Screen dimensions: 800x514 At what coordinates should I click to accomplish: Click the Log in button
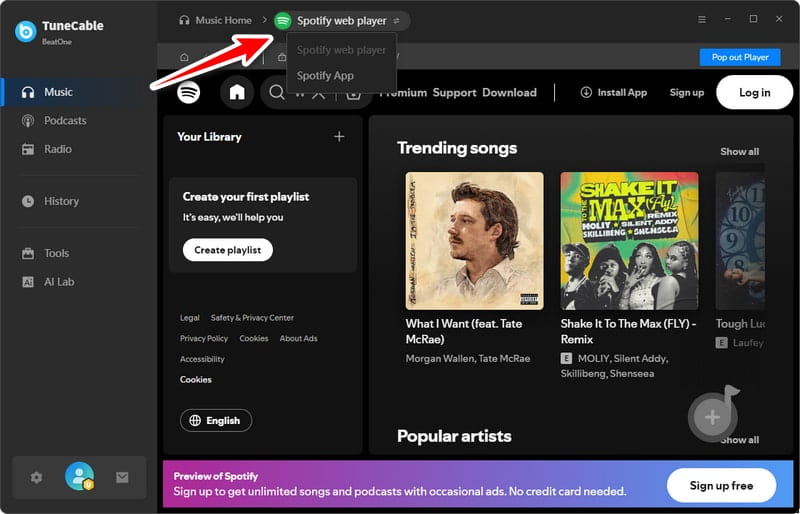point(755,92)
